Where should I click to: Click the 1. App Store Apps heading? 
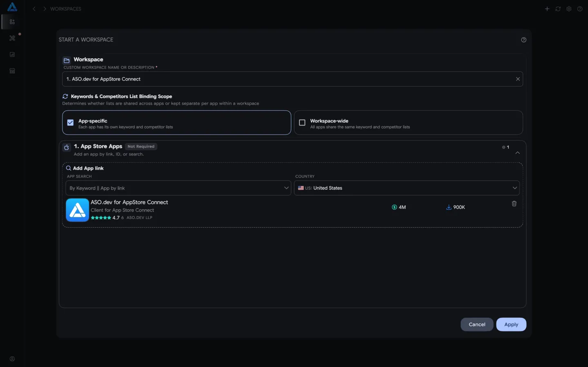(x=98, y=146)
